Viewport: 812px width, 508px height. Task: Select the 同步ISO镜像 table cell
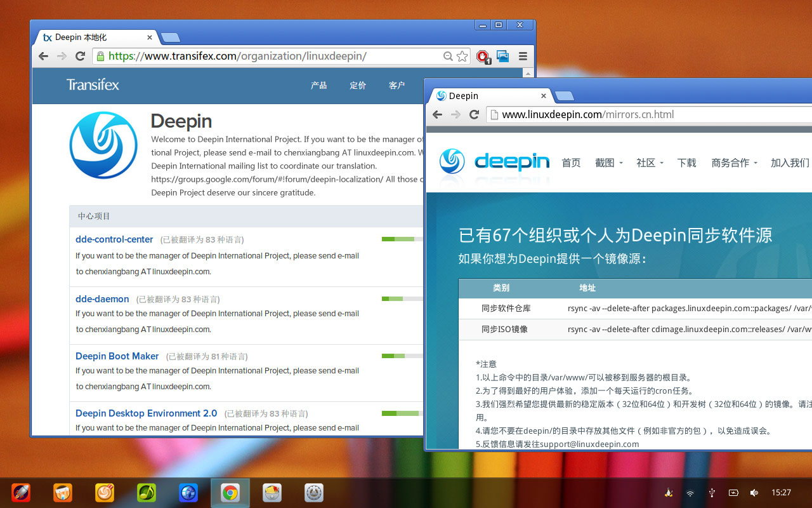coord(504,329)
